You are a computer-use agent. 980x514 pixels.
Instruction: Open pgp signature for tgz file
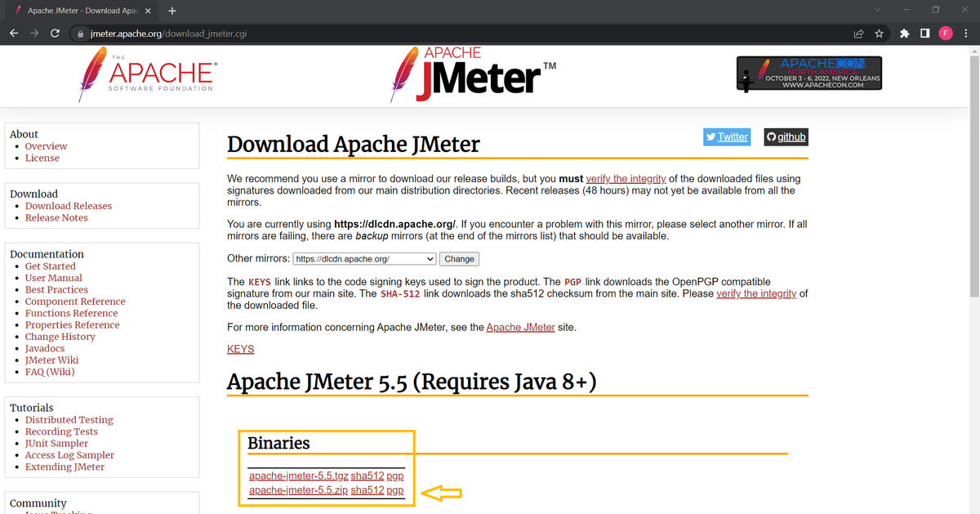[x=395, y=476]
